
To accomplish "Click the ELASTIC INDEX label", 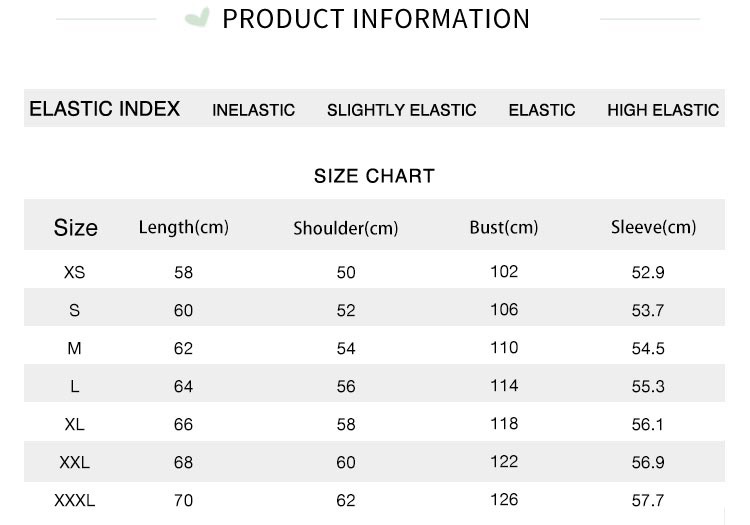I will [104, 109].
